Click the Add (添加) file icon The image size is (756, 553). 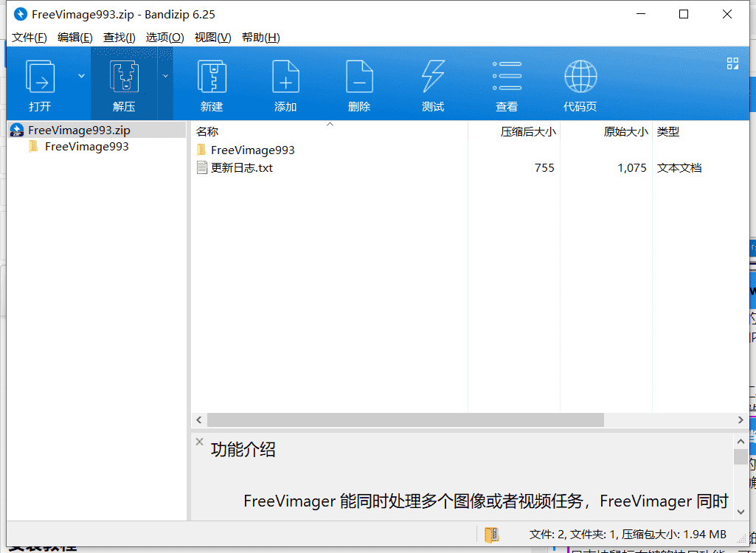point(285,77)
